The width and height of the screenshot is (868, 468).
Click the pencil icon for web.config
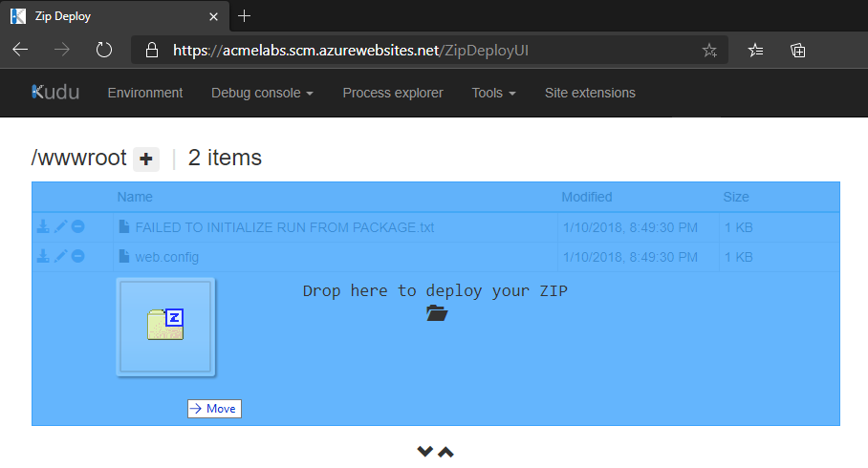point(60,256)
